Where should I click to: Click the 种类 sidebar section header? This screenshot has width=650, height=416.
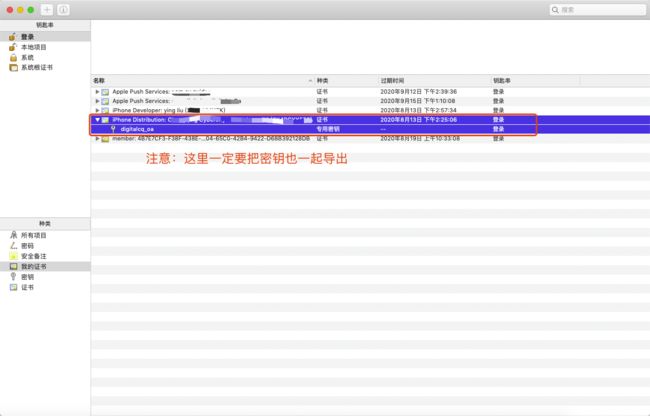pyautogui.click(x=45, y=223)
